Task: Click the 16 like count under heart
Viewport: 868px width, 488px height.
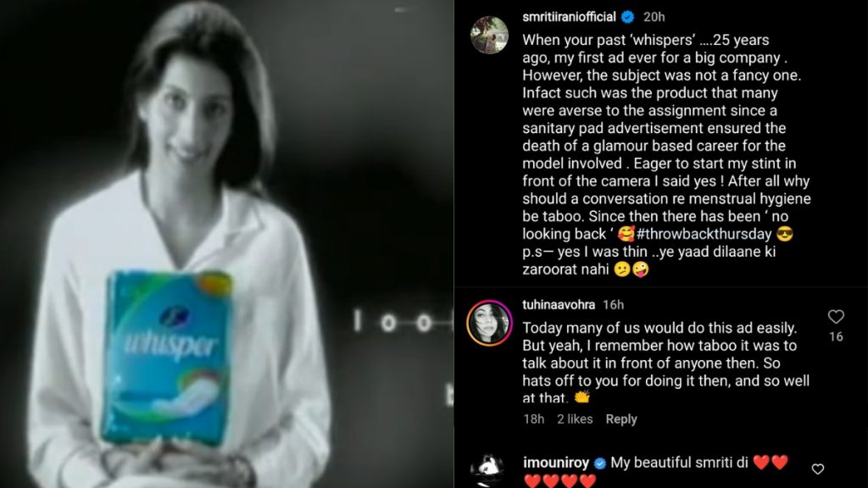Action: pyautogui.click(x=836, y=336)
